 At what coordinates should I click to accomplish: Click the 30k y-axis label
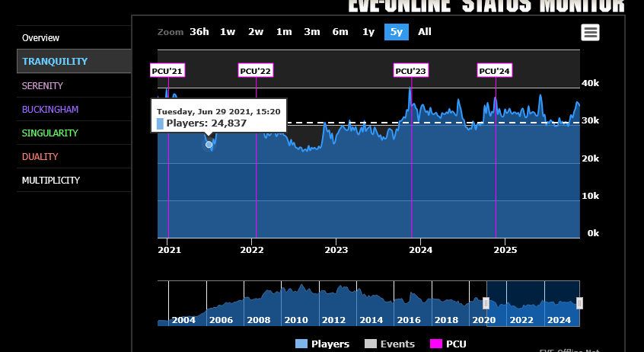point(590,120)
